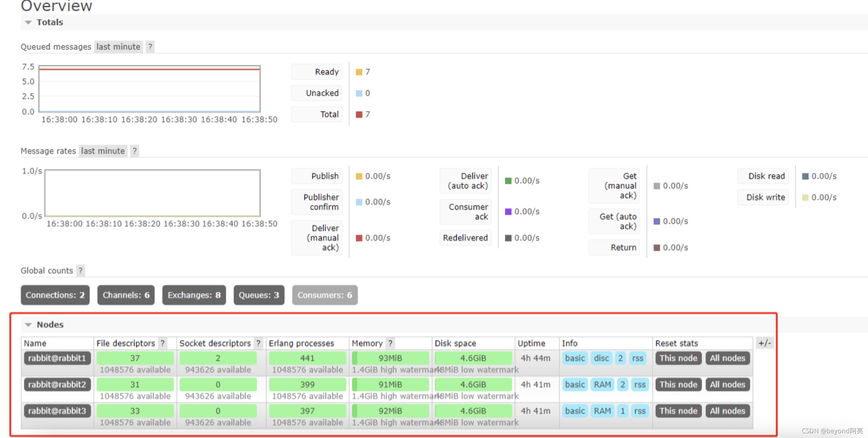
Task: Click the 'Reset stats' column header
Action: pos(677,343)
